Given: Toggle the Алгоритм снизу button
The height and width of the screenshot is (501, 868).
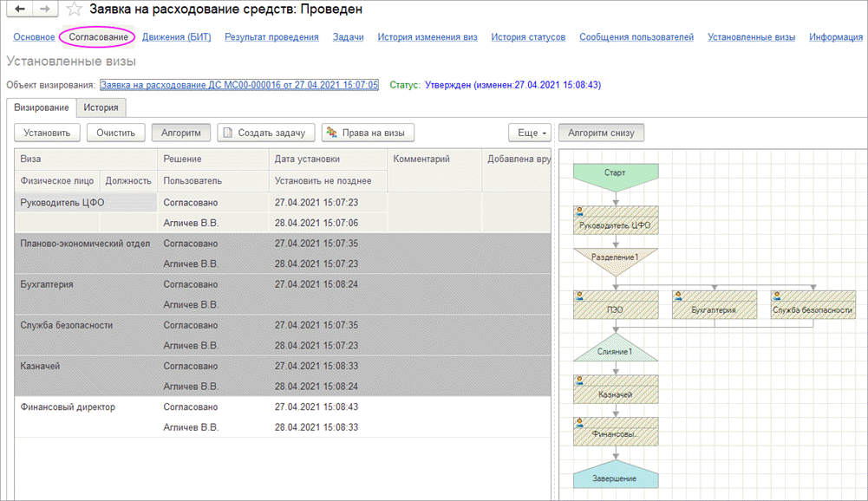Looking at the screenshot, I should point(601,133).
